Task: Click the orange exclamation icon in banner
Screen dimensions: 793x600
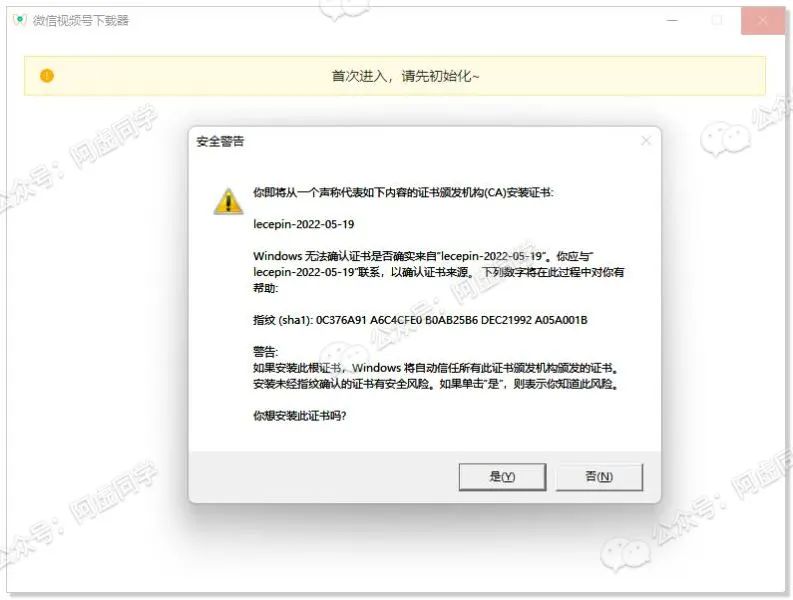Action: [x=47, y=76]
